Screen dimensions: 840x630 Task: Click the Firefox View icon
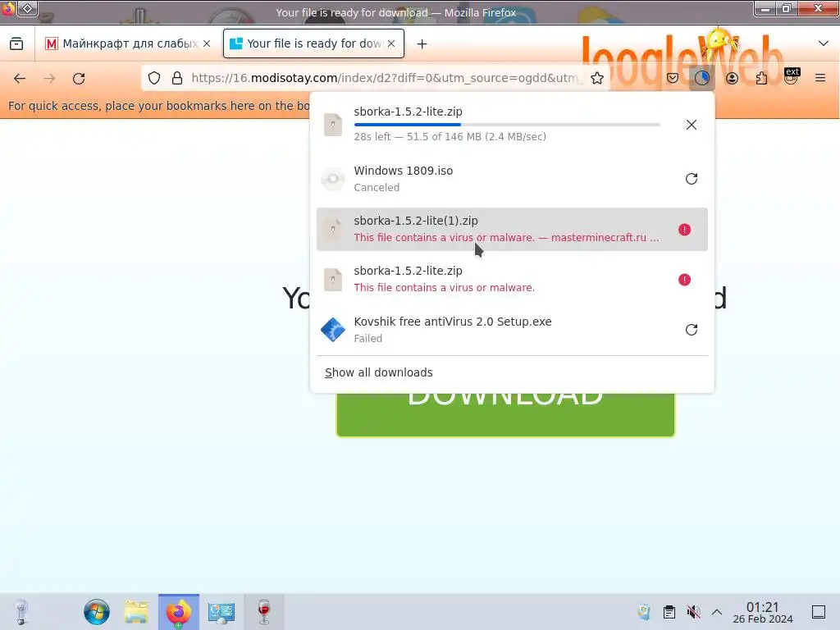16,43
